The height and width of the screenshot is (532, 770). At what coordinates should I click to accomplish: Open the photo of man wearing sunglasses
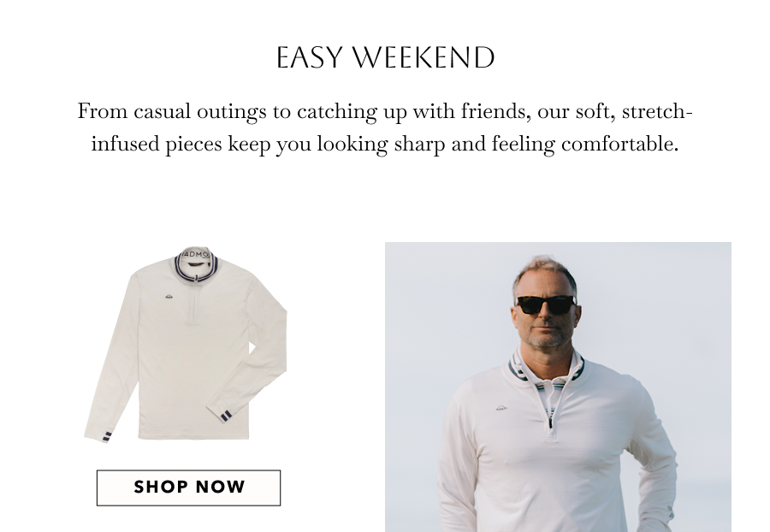point(558,387)
